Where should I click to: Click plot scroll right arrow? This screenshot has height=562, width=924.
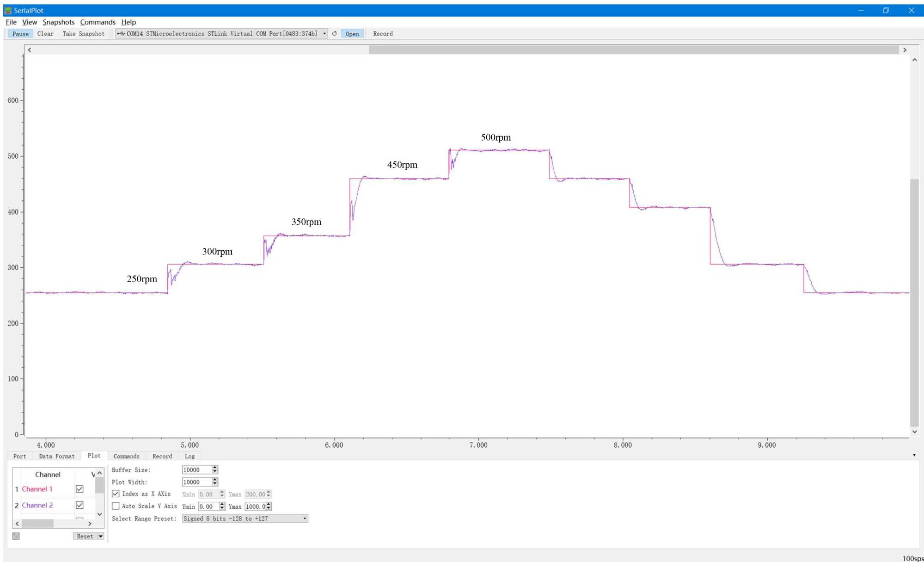pyautogui.click(x=905, y=50)
